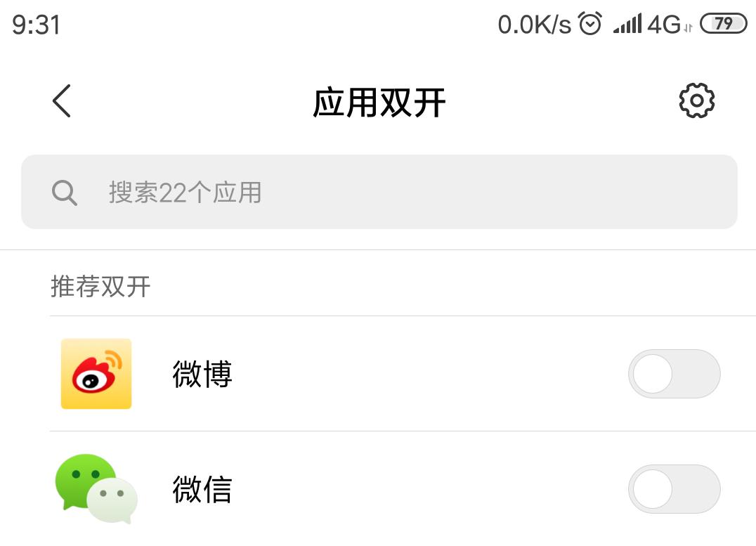This screenshot has height=546, width=756.
Task: Tap the green WeChat app icon
Action: coord(96,488)
